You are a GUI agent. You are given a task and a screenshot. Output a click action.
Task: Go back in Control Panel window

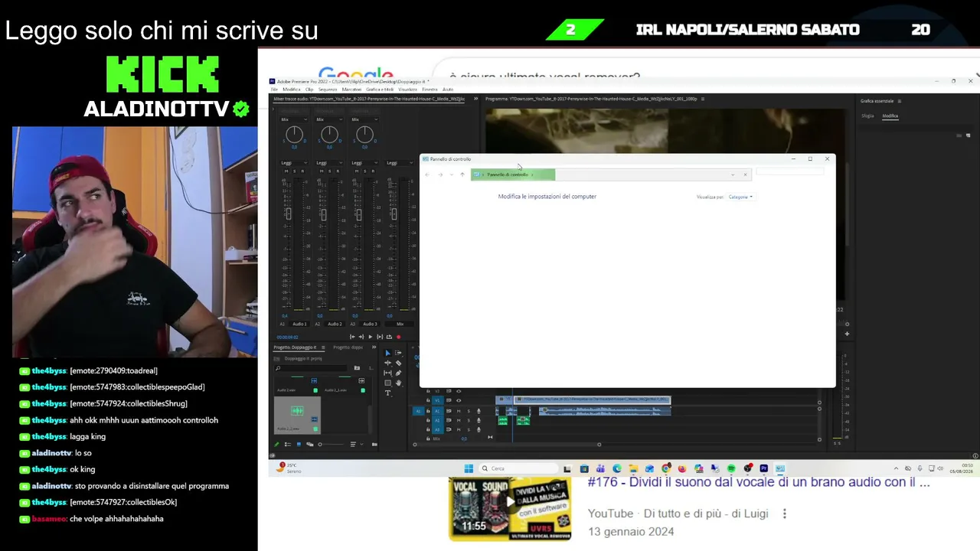click(x=427, y=174)
